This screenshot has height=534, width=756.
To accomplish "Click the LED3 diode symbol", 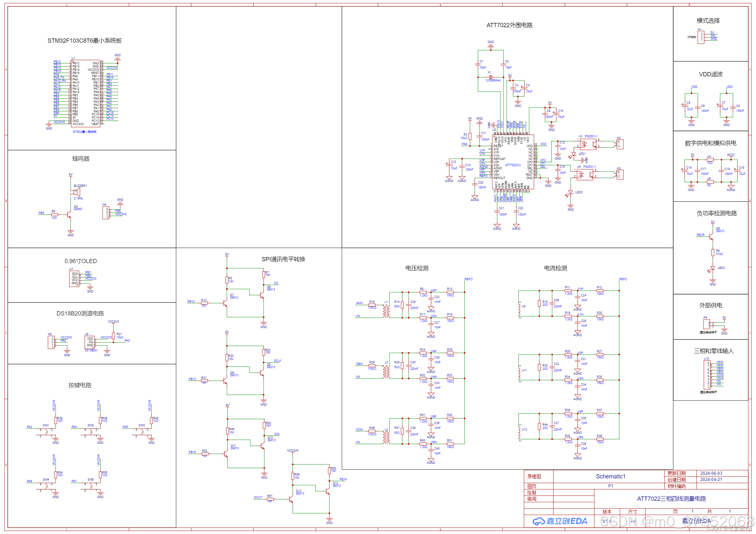I will pyautogui.click(x=713, y=268).
